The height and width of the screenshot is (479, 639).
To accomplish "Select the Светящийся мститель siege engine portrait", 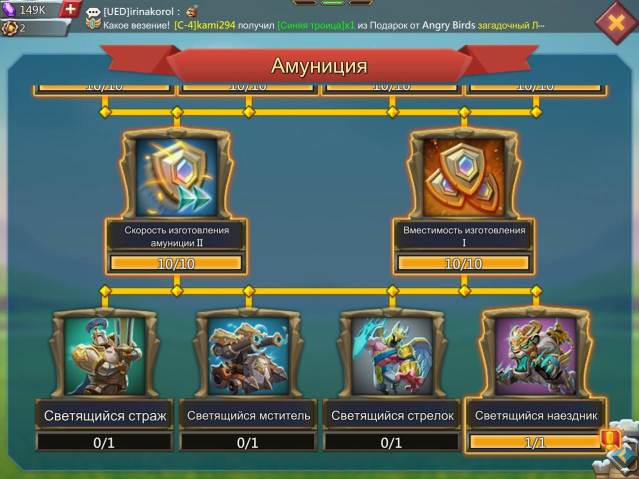I will pos(249,356).
